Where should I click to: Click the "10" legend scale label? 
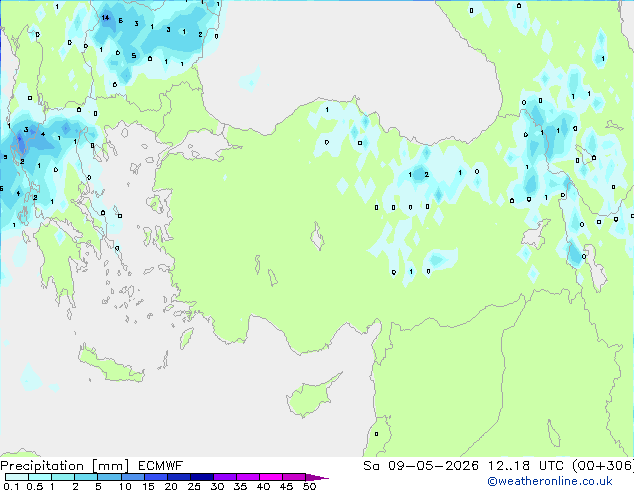pyautogui.click(x=125, y=486)
